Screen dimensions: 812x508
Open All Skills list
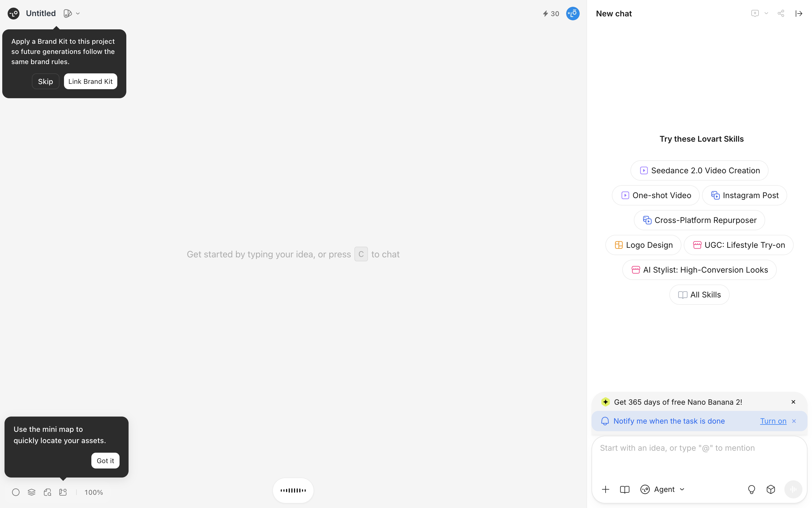click(x=699, y=295)
